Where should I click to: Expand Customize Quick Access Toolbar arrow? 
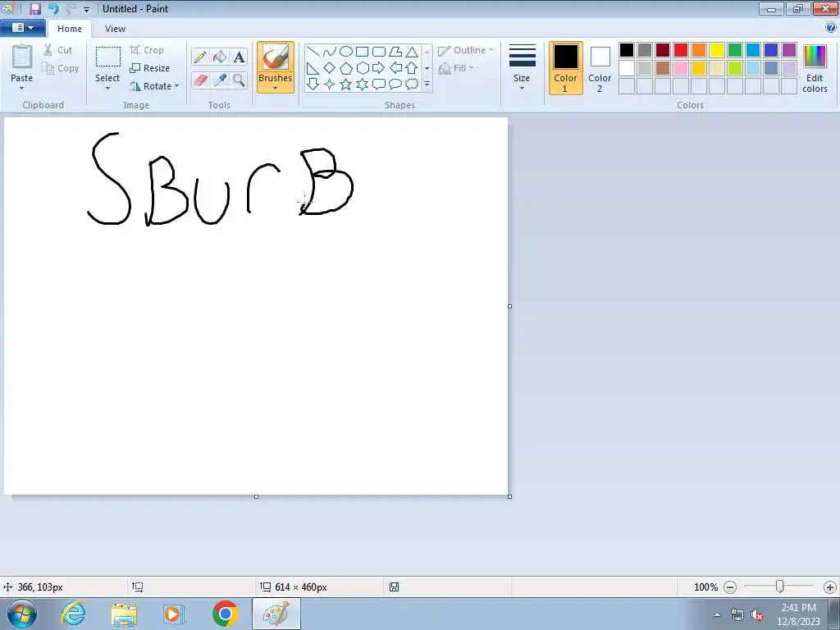click(86, 9)
